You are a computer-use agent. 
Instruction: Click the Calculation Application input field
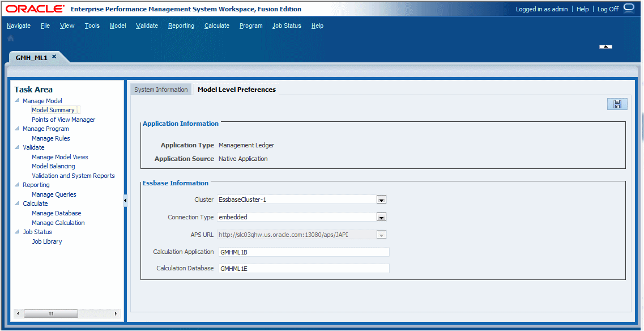click(x=303, y=252)
